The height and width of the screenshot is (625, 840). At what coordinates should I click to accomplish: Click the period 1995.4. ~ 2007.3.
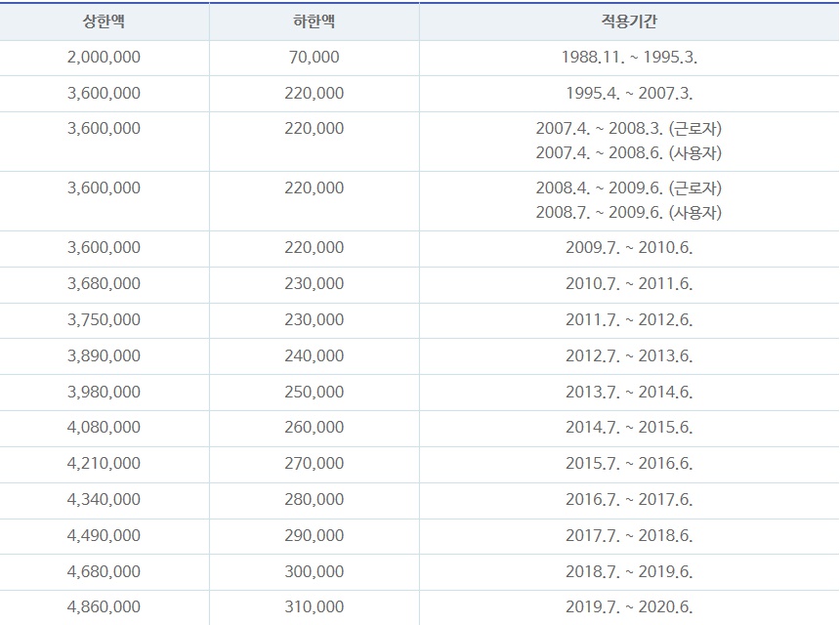pyautogui.click(x=629, y=93)
